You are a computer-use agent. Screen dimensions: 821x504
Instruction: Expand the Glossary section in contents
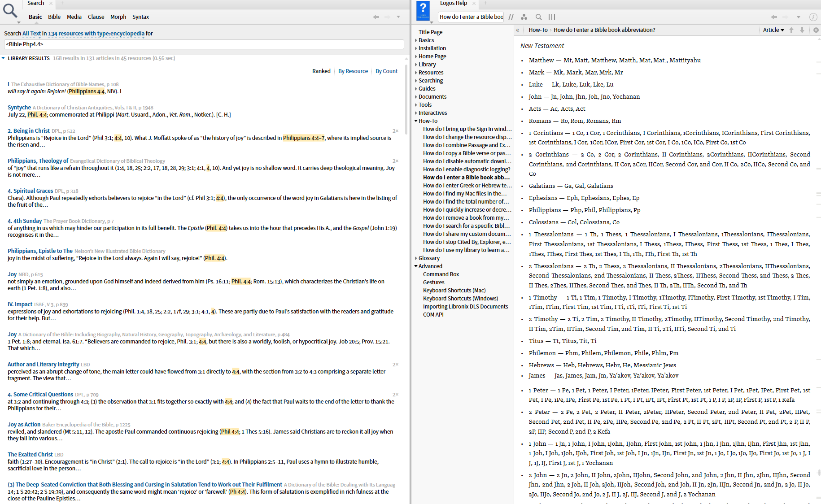416,258
